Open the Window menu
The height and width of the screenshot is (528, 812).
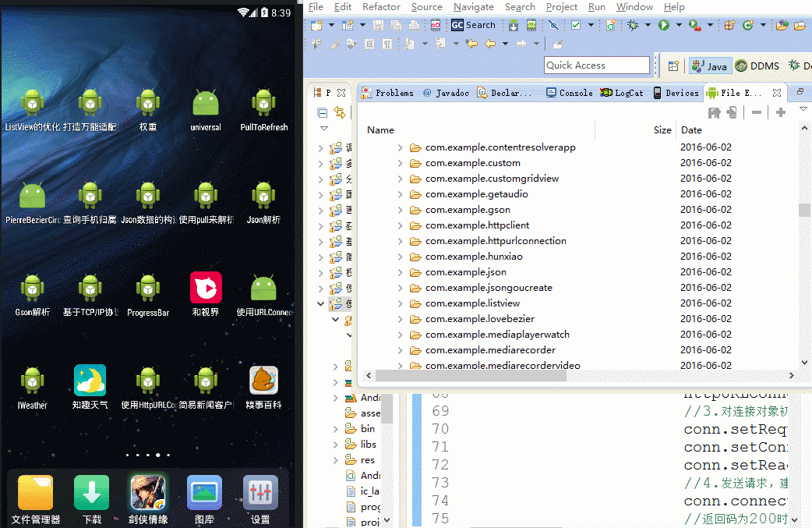tap(634, 7)
